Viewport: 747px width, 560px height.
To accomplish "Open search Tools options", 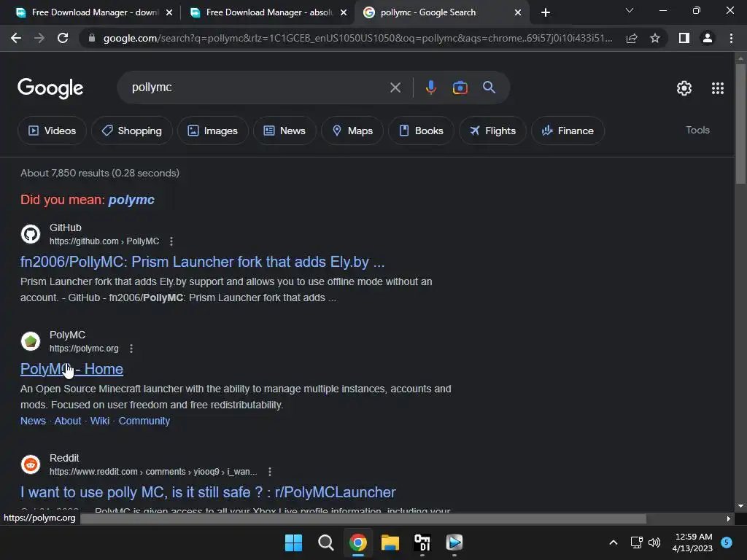I will point(697,130).
